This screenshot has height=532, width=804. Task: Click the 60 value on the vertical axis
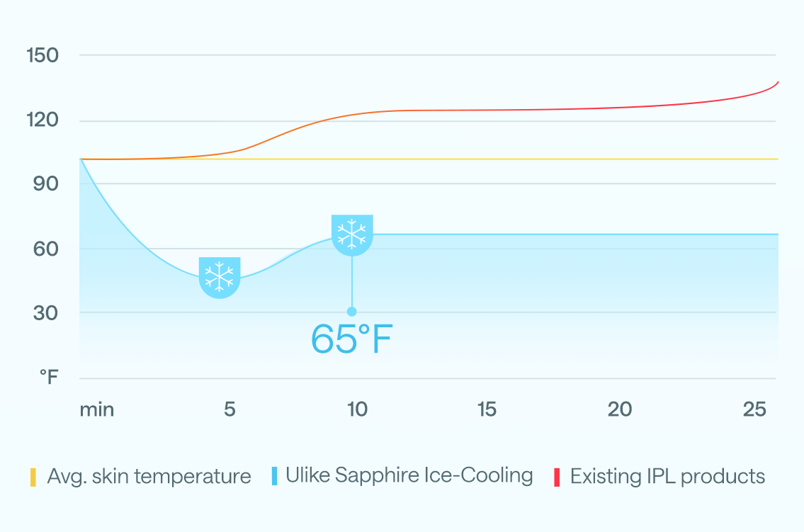[x=44, y=249]
